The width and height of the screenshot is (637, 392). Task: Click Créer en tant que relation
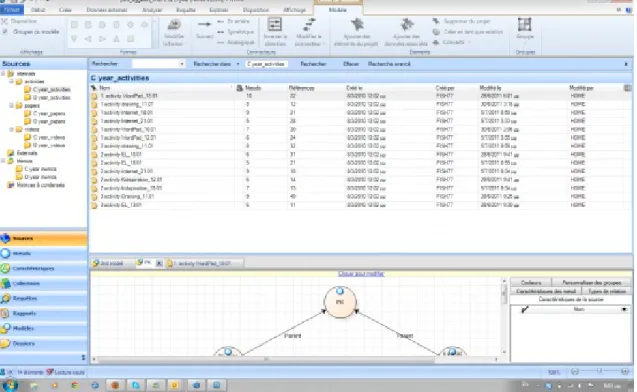click(468, 32)
